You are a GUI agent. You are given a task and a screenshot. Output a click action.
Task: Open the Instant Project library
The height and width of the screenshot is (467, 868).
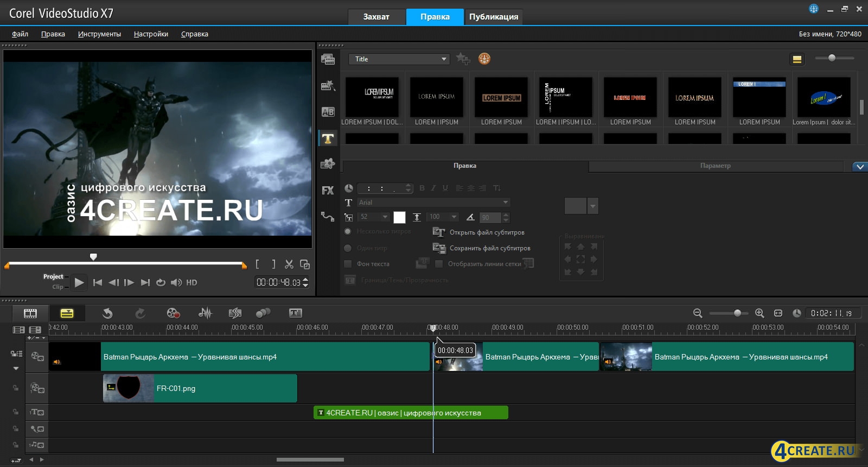[328, 85]
